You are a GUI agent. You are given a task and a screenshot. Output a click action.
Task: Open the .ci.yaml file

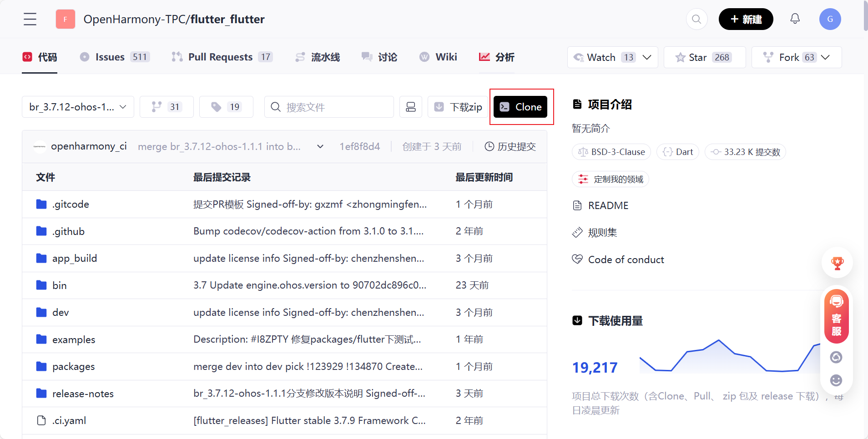69,420
